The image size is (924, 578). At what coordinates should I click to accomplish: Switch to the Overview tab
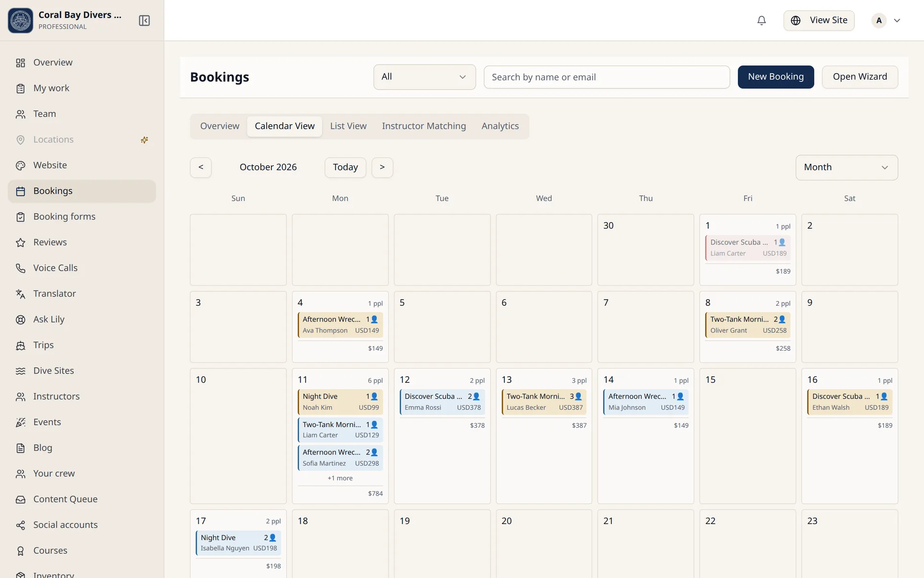pos(219,126)
